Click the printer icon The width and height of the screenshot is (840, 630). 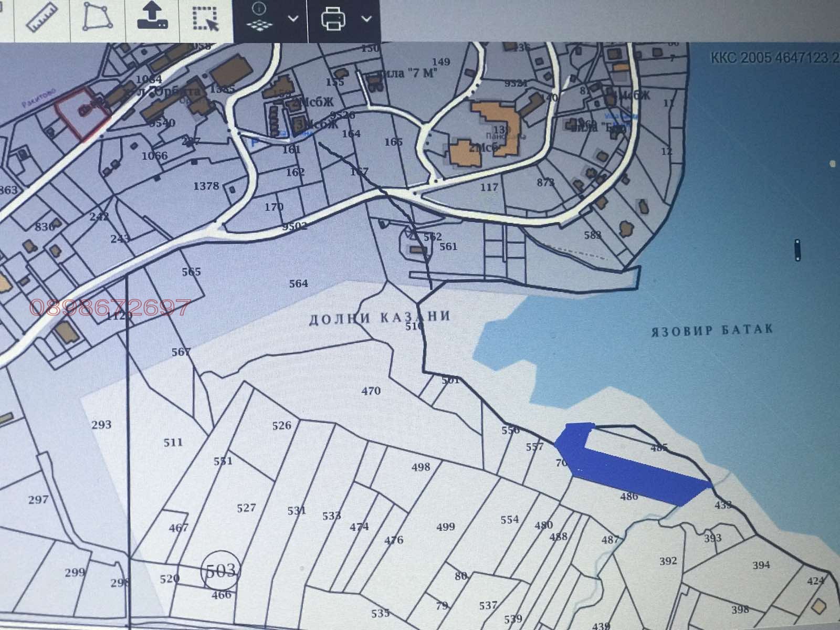click(333, 19)
